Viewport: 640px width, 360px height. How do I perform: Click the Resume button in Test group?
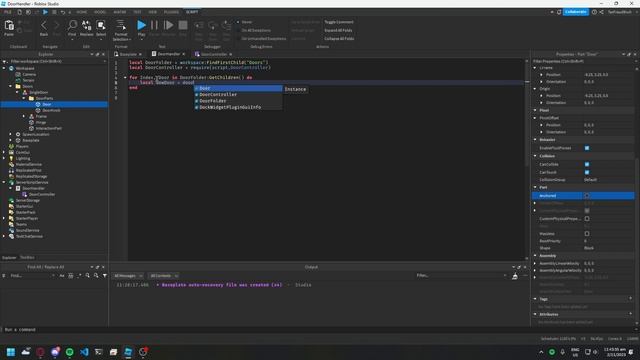point(168,25)
